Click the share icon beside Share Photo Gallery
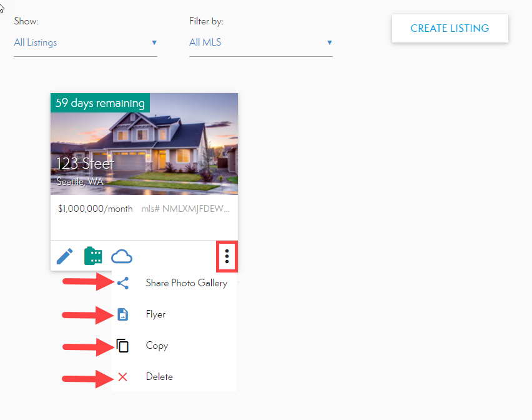Screen dimensions: 532x420 123,283
